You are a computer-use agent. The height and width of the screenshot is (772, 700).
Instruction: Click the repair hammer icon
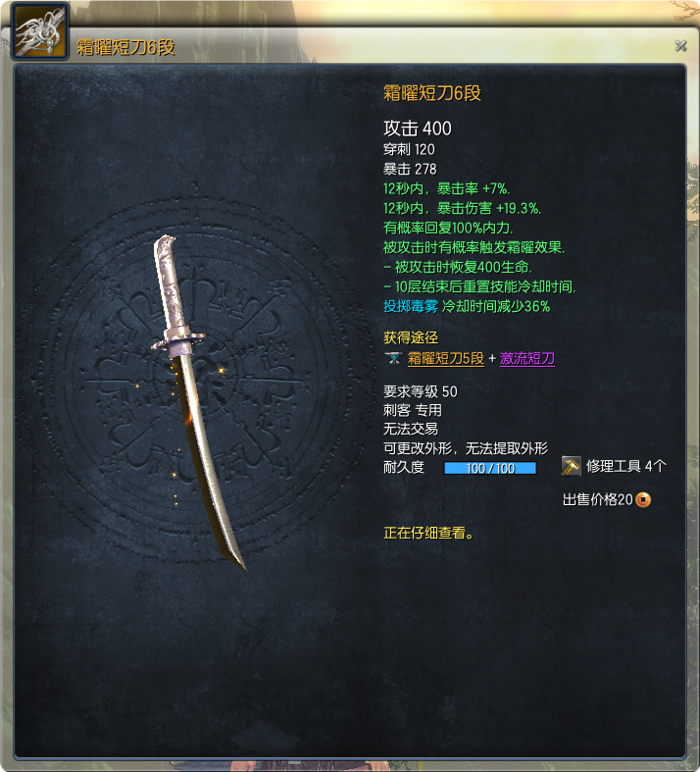(571, 466)
